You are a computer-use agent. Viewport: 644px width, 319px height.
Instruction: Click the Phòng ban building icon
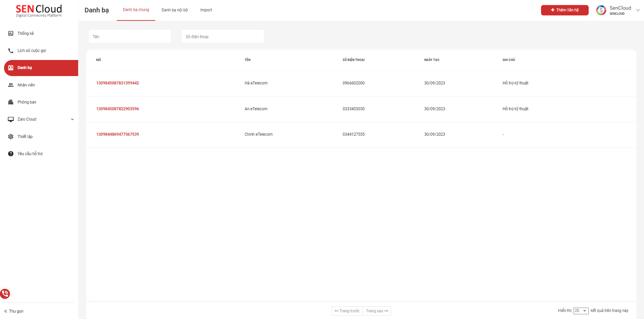click(x=11, y=102)
